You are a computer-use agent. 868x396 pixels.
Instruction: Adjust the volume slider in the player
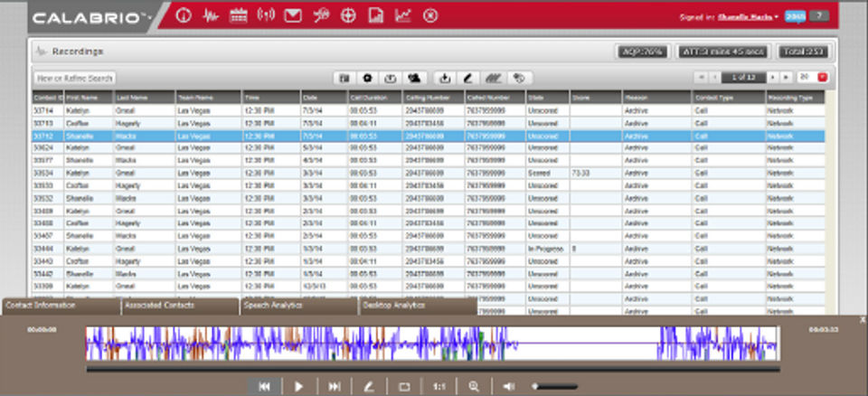tap(554, 386)
